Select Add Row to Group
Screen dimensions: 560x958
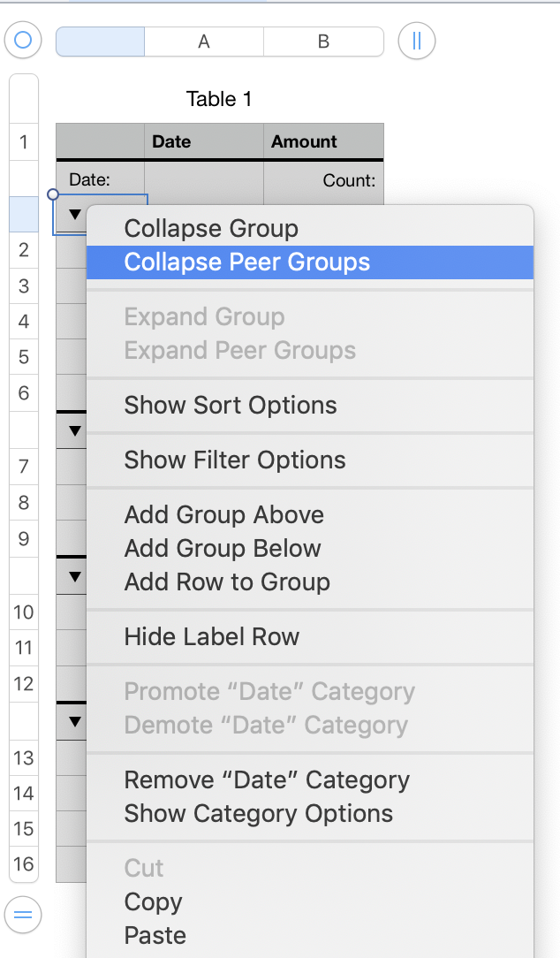(x=227, y=582)
